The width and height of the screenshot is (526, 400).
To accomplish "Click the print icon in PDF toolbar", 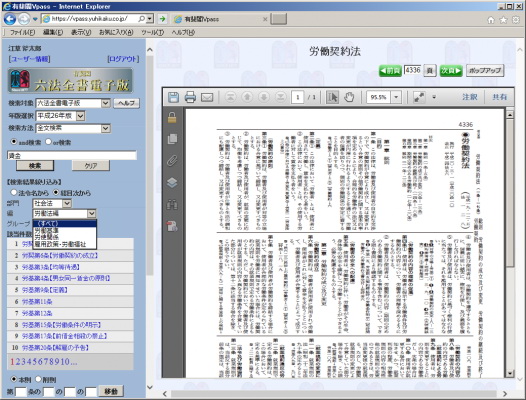I will [190, 97].
